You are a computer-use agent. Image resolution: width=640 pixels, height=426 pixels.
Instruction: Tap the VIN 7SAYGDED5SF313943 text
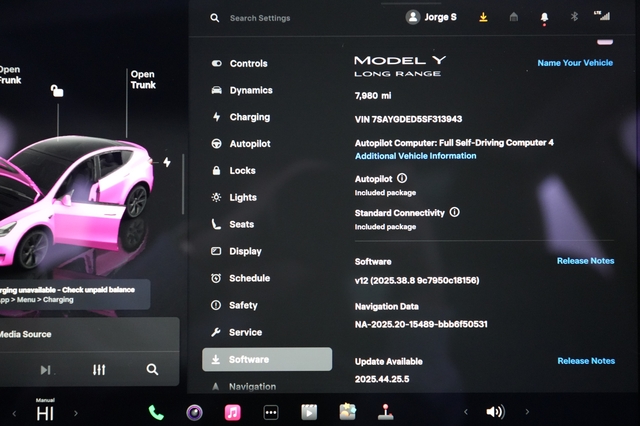(x=408, y=119)
